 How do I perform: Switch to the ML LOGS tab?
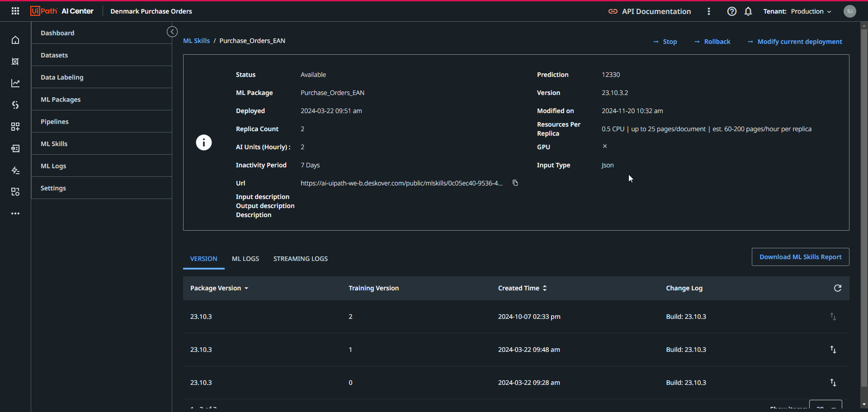click(245, 258)
